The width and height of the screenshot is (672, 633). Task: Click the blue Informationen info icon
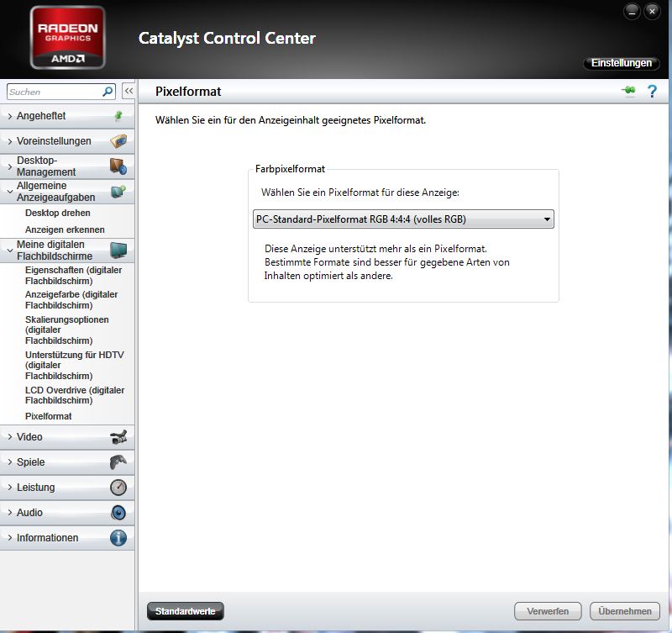pyautogui.click(x=118, y=538)
